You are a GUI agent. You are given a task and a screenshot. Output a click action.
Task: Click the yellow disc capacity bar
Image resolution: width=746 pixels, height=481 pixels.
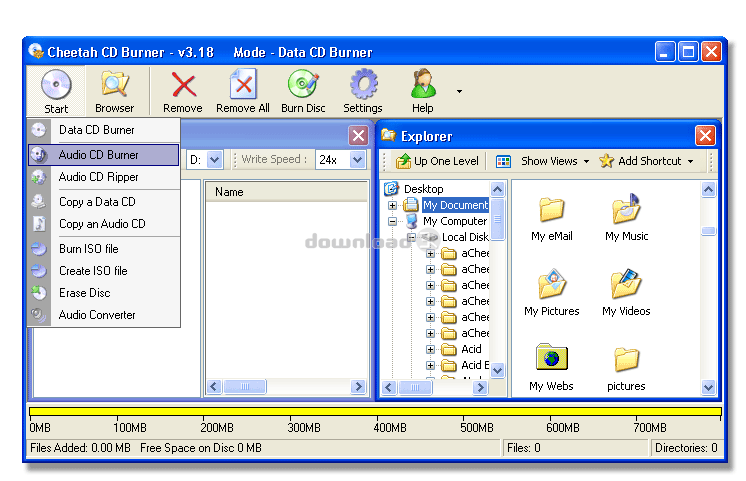pyautogui.click(x=375, y=412)
